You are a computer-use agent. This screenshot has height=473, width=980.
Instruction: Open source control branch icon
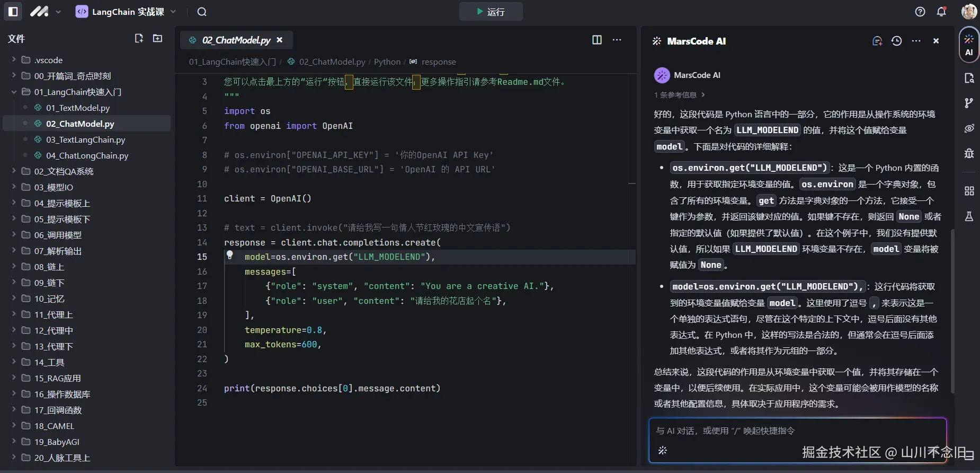coord(969,103)
